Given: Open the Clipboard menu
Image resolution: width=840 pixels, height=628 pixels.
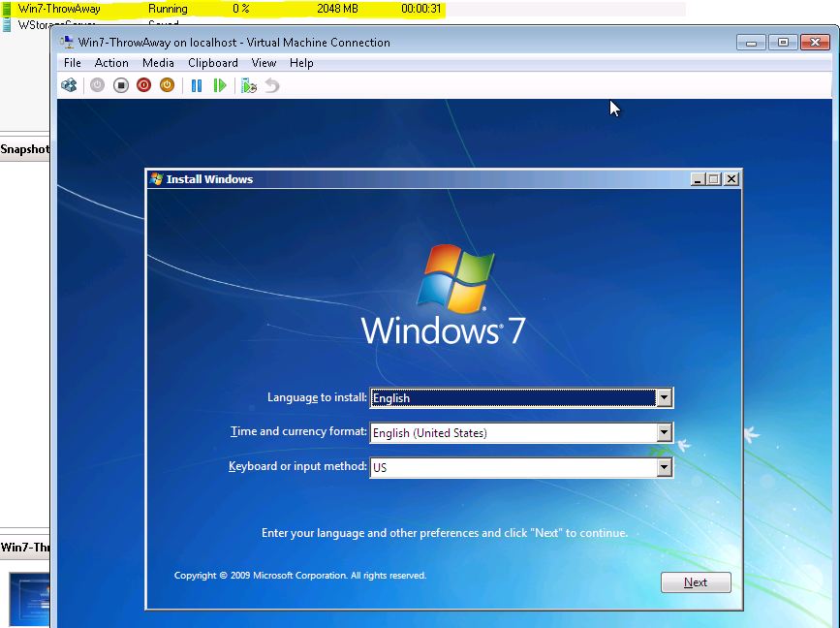Looking at the screenshot, I should tap(212, 63).
